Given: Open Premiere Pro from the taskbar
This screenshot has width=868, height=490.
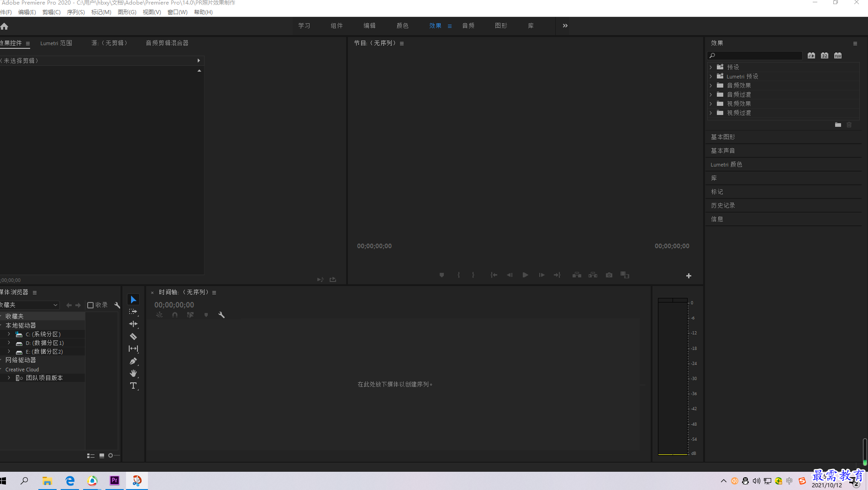Looking at the screenshot, I should point(115,480).
